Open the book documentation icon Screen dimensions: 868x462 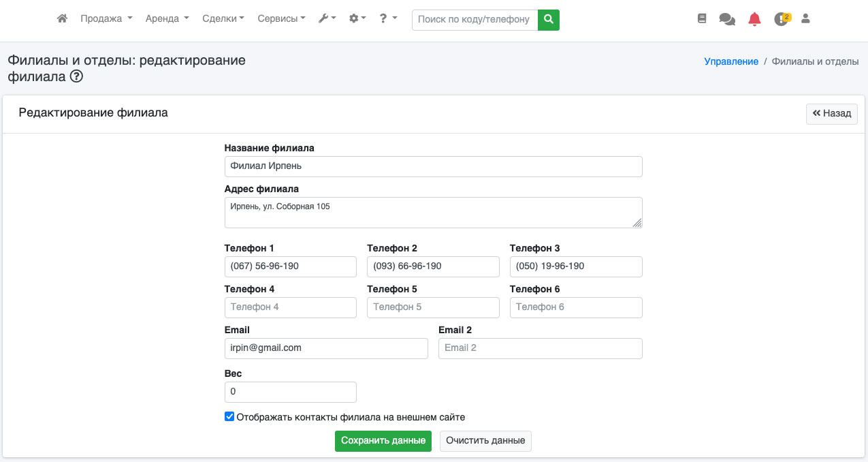(x=702, y=19)
